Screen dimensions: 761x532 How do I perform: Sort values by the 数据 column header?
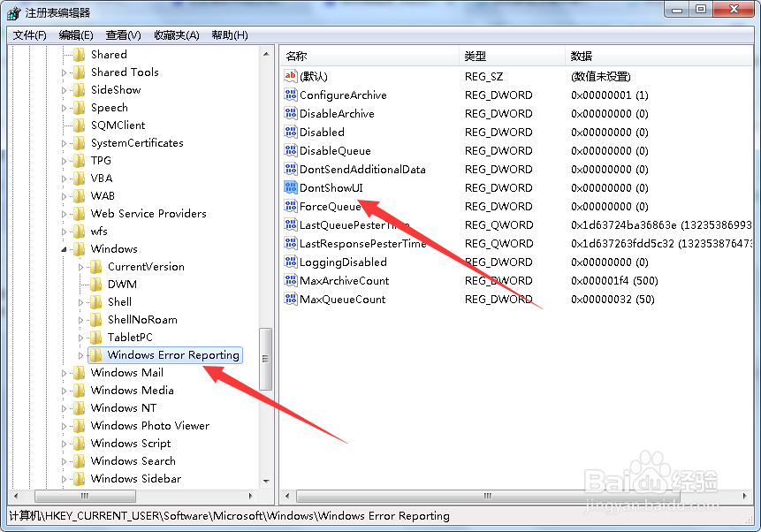(x=659, y=56)
